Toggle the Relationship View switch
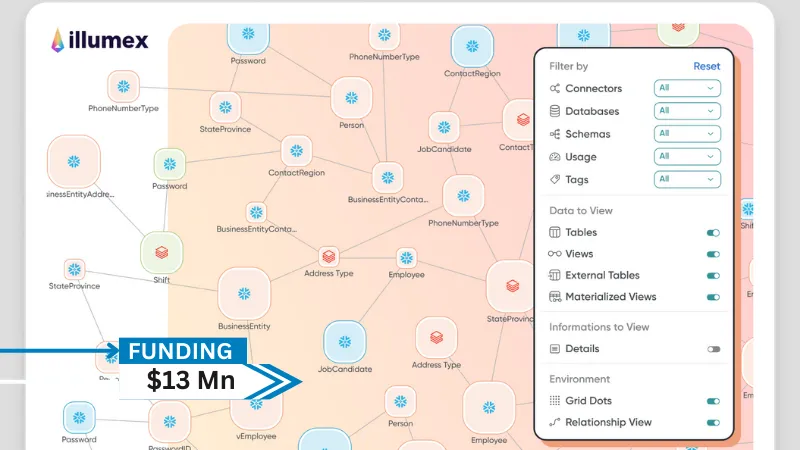 coord(713,422)
